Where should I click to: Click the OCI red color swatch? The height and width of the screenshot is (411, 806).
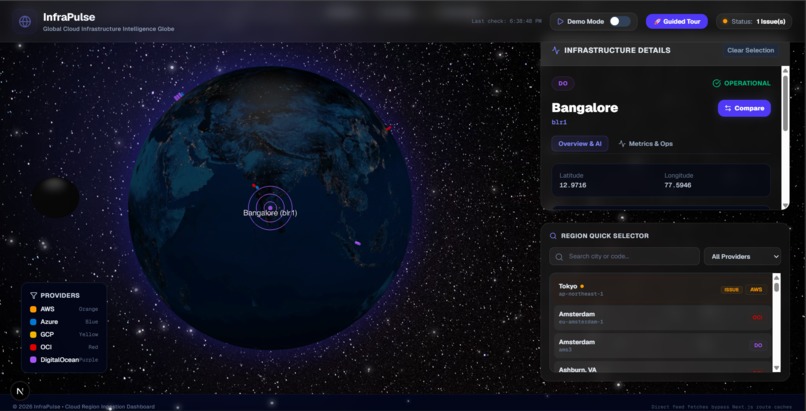point(33,347)
